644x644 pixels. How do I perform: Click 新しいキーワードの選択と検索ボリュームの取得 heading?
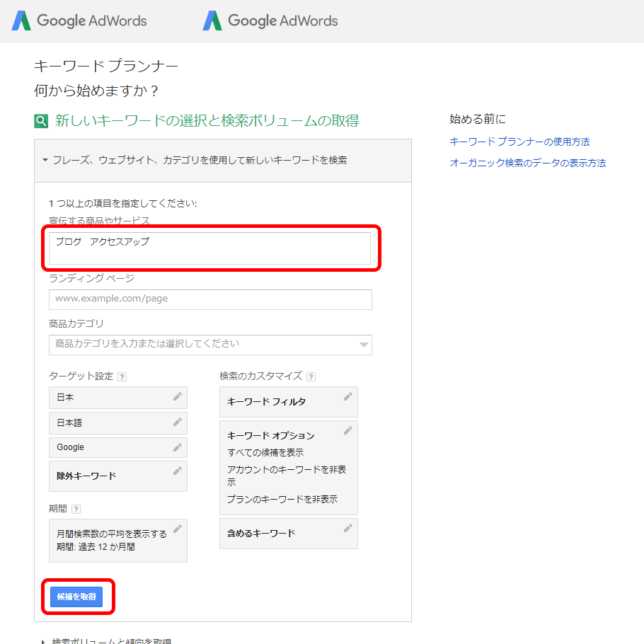(207, 121)
